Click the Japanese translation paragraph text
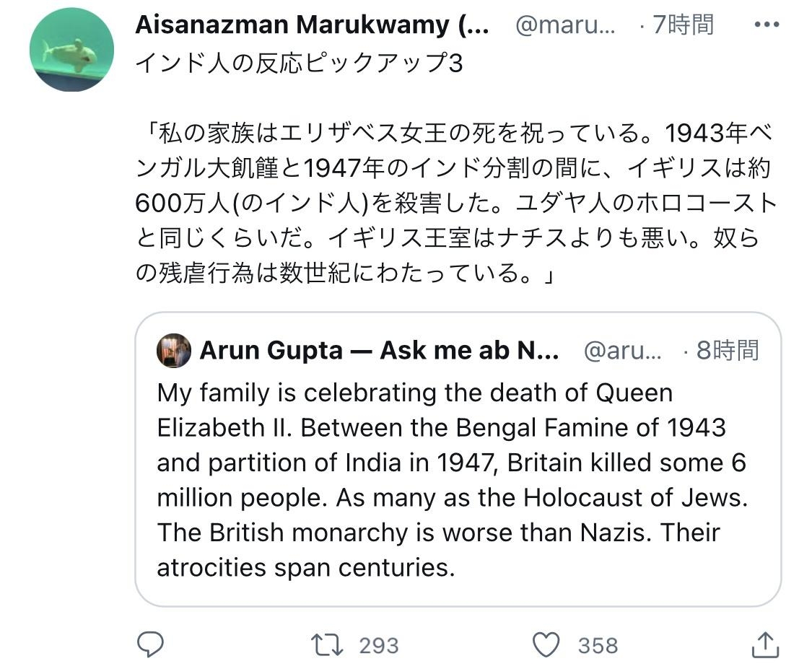Screen dimensions: 812x669 455,204
